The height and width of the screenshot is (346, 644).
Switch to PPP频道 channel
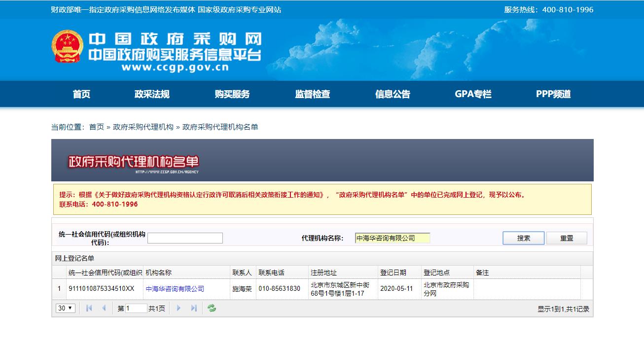(x=553, y=94)
